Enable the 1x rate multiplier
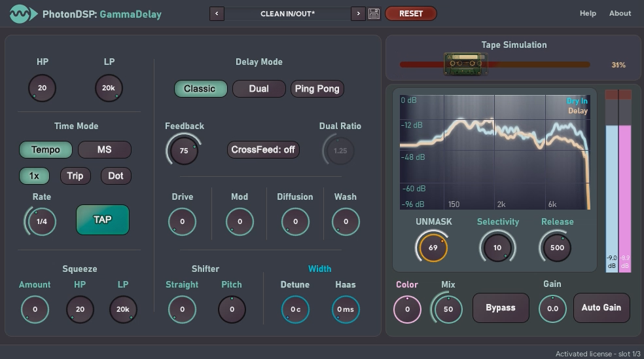This screenshot has width=644, height=359. (34, 176)
